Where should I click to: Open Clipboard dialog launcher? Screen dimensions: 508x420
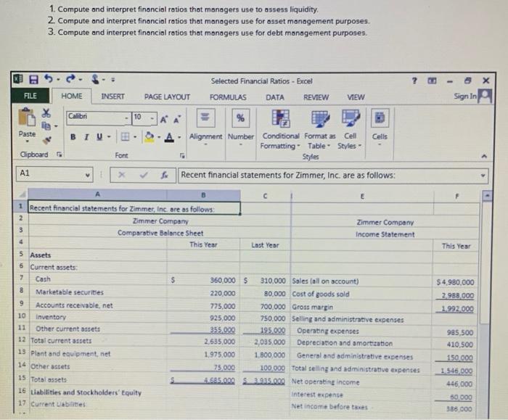click(x=59, y=155)
